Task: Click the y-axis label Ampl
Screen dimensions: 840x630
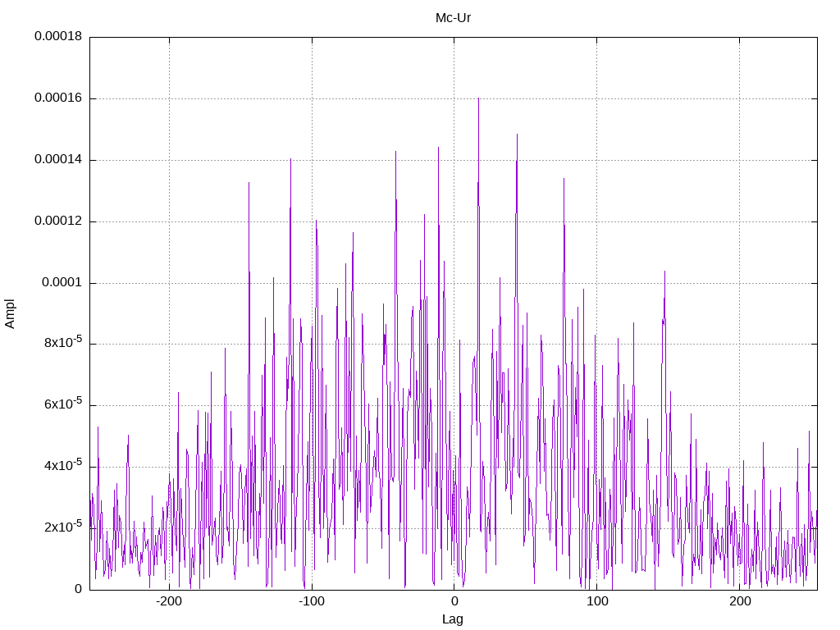Action: pyautogui.click(x=10, y=314)
